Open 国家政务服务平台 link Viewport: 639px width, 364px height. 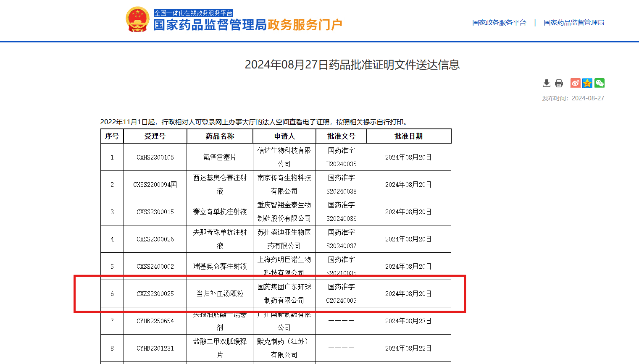click(499, 22)
